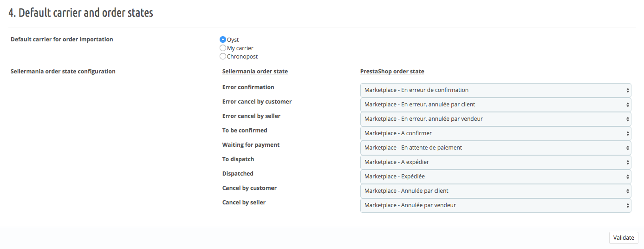Expand Cancel by customer state dropdown
Viewport: 644px width, 249px height.
point(495,191)
